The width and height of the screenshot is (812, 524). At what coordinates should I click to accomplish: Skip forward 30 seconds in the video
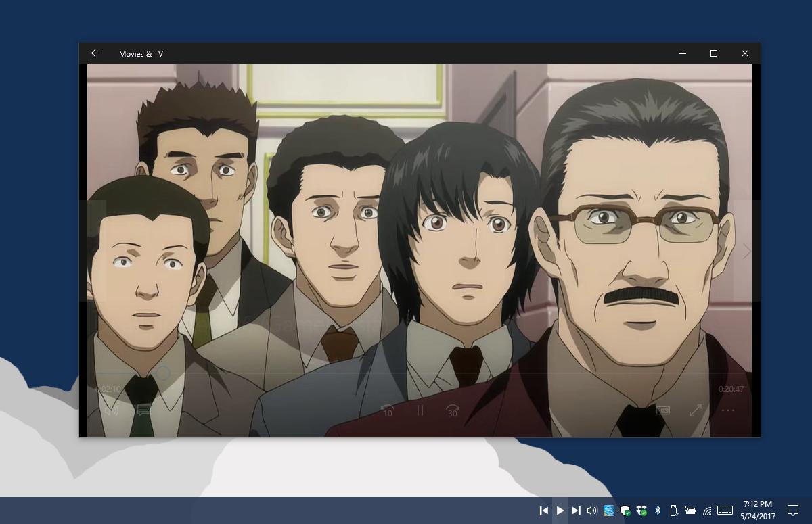(x=453, y=410)
